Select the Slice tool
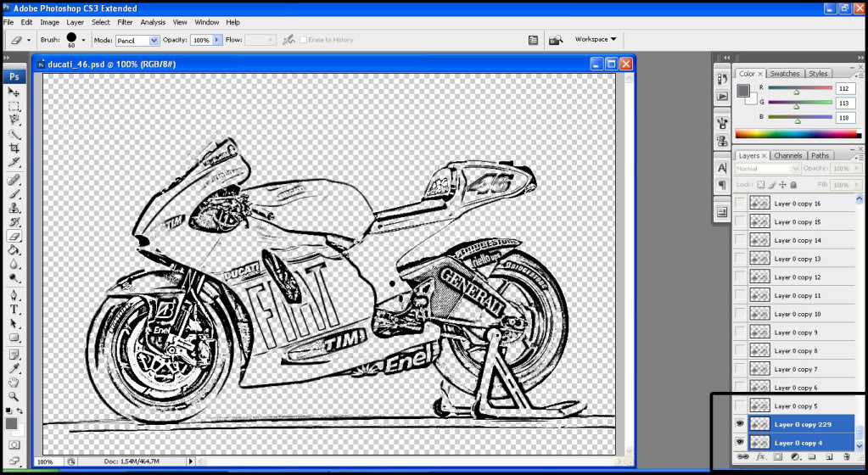Viewport: 868px width, 475px height. click(x=14, y=162)
